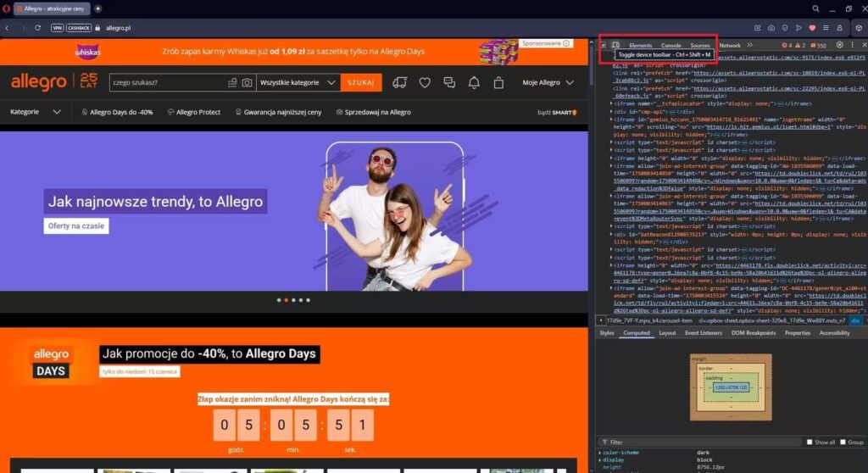The height and width of the screenshot is (473, 868).
Task: Open the Allegro shopping bag cart
Action: [498, 82]
